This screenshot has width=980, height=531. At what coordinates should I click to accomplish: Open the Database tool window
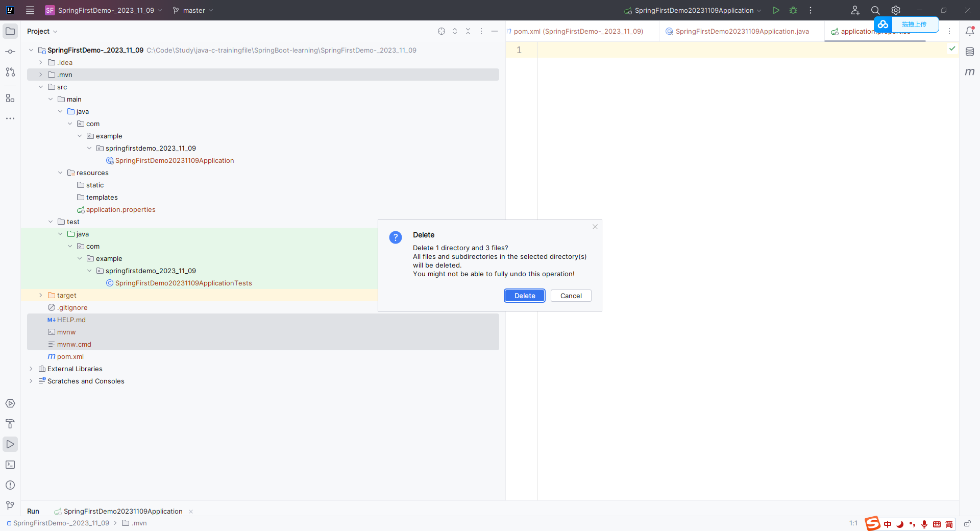coord(970,52)
